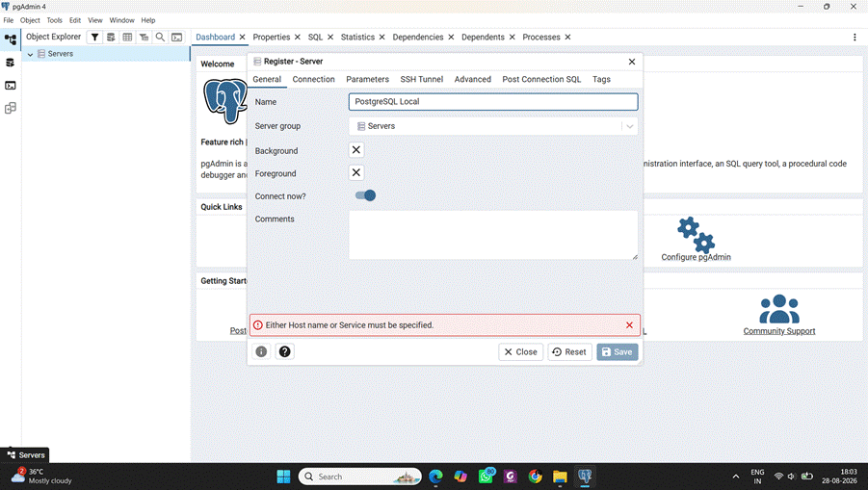Click the Name input field
This screenshot has height=490, width=868.
pos(492,102)
